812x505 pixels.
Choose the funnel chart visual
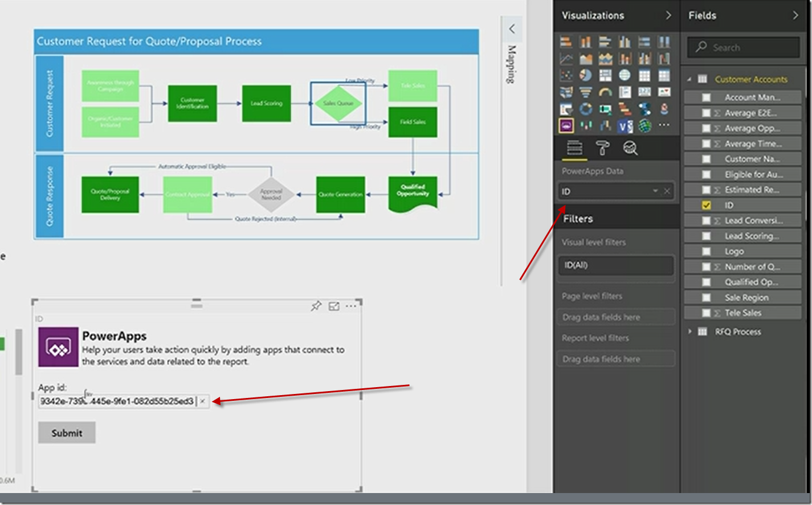[586, 92]
